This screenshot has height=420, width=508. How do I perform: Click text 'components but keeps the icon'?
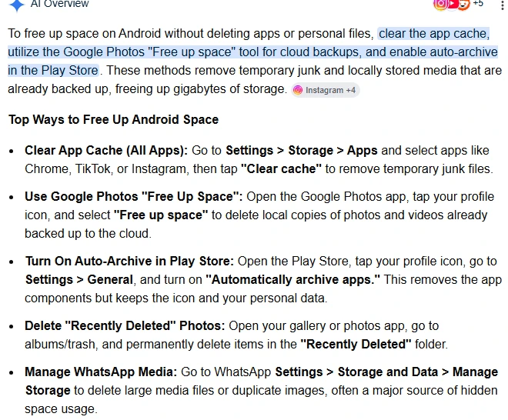110,298
